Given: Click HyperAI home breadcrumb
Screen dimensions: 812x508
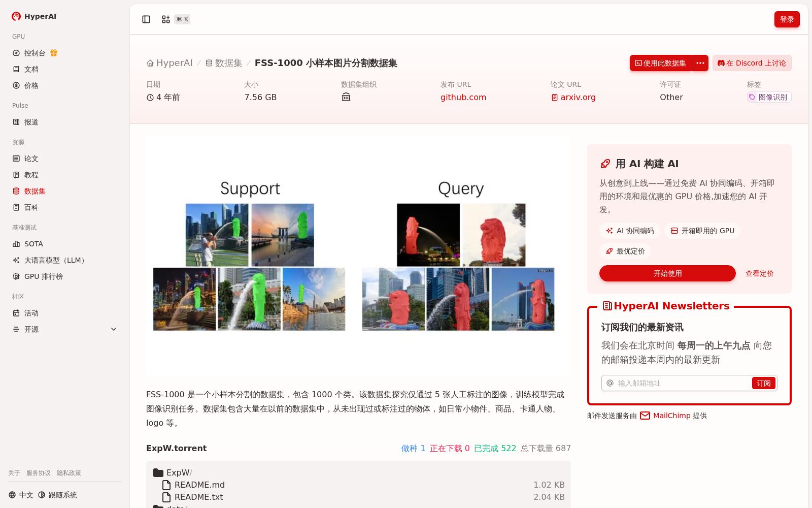Looking at the screenshot, I should pyautogui.click(x=170, y=63).
